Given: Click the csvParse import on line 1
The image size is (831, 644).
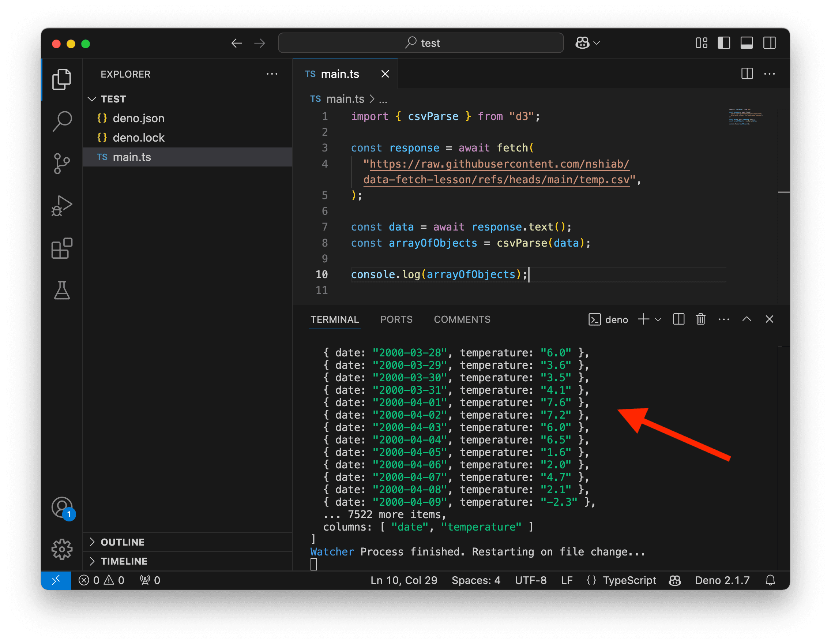Looking at the screenshot, I should (433, 116).
